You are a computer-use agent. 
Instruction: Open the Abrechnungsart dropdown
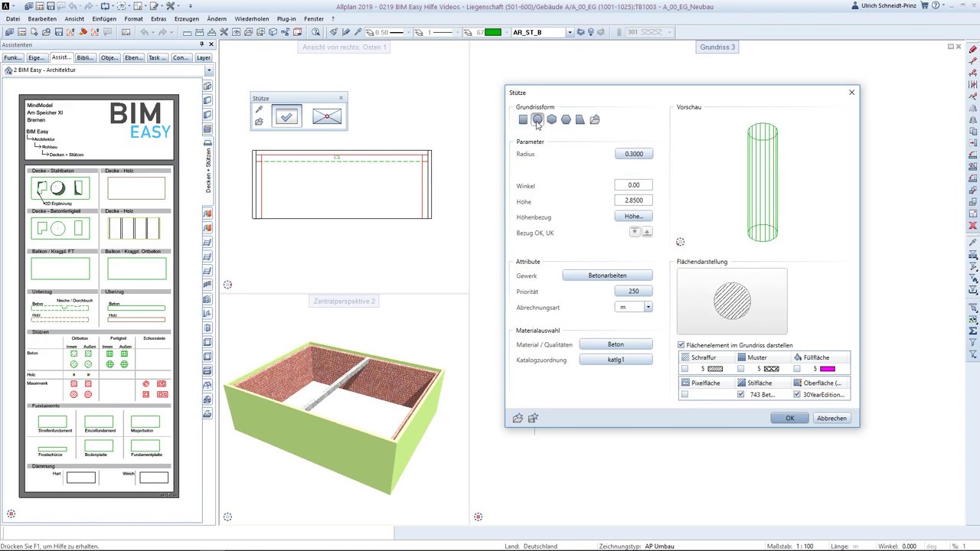tap(648, 307)
